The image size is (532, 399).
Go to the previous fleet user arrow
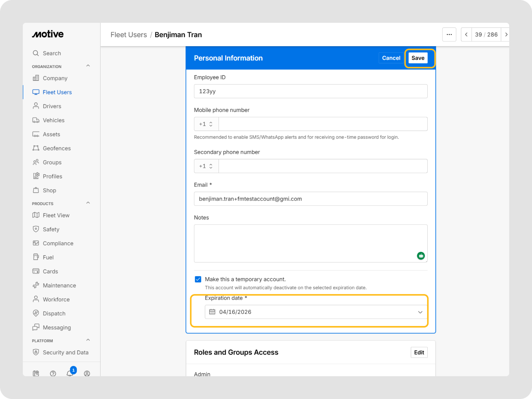[466, 35]
